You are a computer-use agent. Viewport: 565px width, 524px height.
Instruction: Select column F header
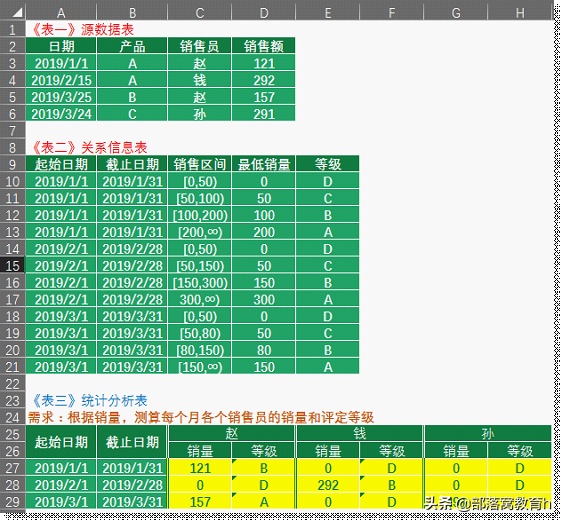tap(392, 13)
